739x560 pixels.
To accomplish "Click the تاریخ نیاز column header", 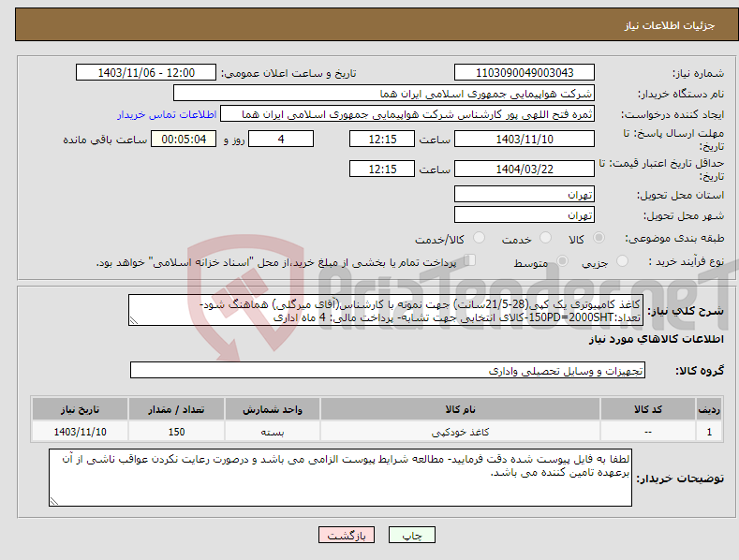I will click(81, 409).
